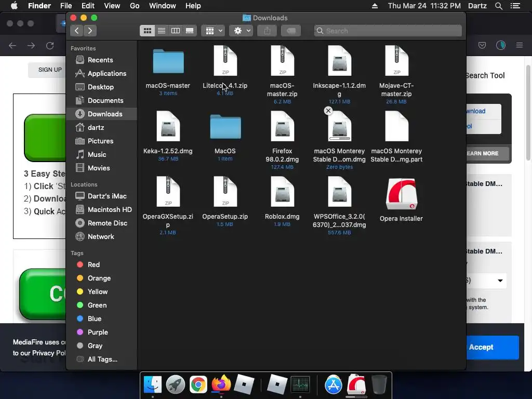532x399 pixels.
Task: Go forward in Finder history
Action: [90, 31]
